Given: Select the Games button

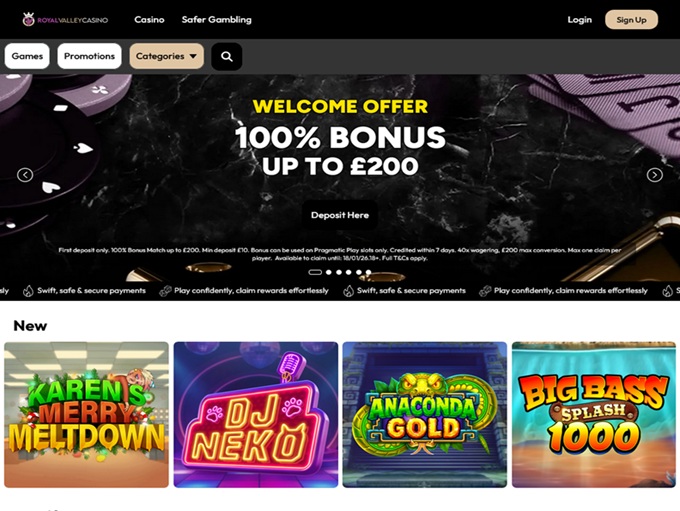Looking at the screenshot, I should (27, 56).
